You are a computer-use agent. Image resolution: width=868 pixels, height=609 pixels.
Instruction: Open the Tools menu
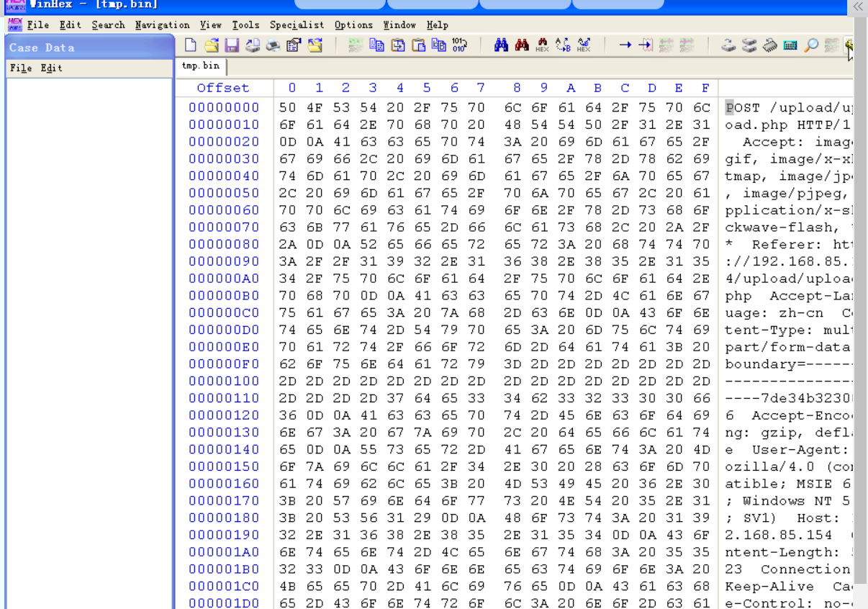[245, 24]
